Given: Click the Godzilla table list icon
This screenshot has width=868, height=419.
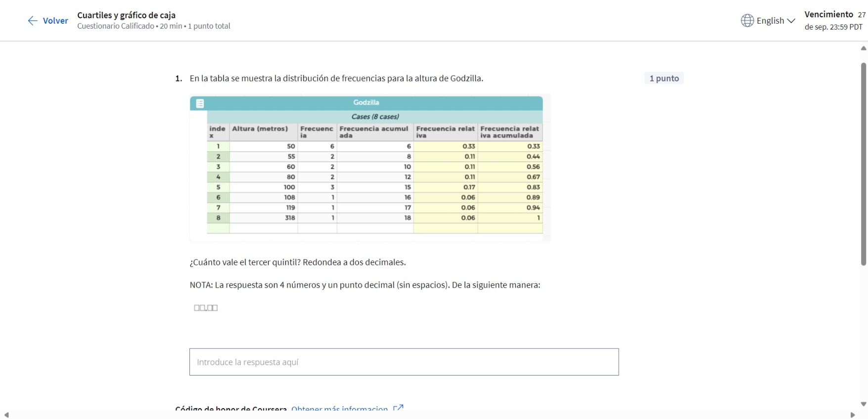Looking at the screenshot, I should [200, 103].
